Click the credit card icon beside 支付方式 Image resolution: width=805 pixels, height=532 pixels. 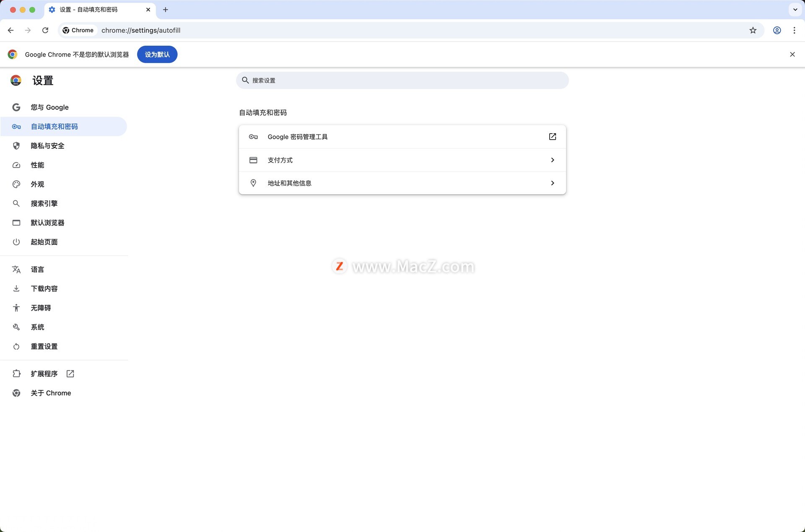(253, 160)
